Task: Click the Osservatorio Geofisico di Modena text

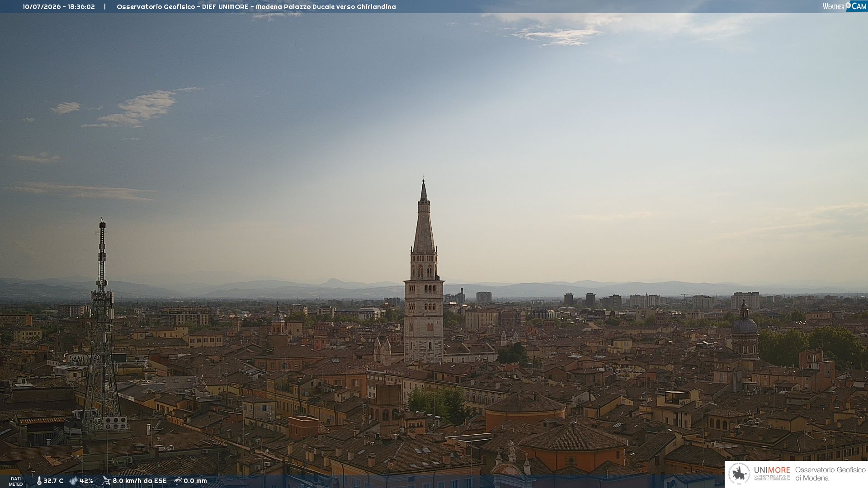Action: click(830, 474)
